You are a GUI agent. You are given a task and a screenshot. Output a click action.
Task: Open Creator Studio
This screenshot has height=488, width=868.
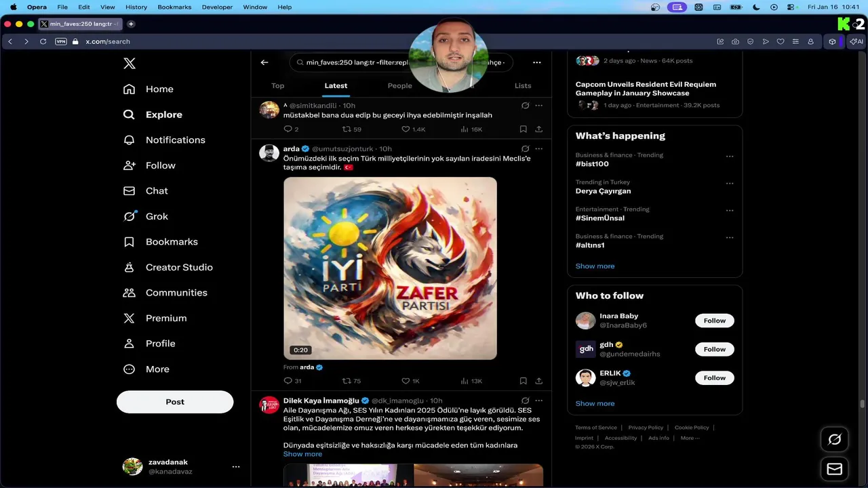167,267
